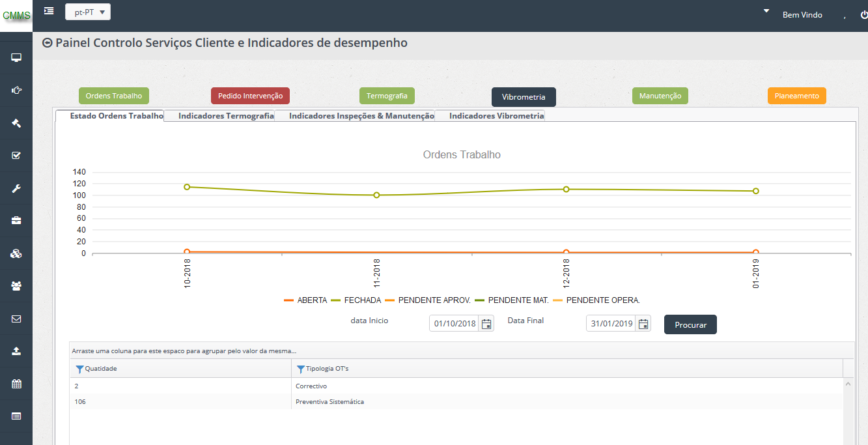Open the pointing hand sidebar icon

(16, 90)
